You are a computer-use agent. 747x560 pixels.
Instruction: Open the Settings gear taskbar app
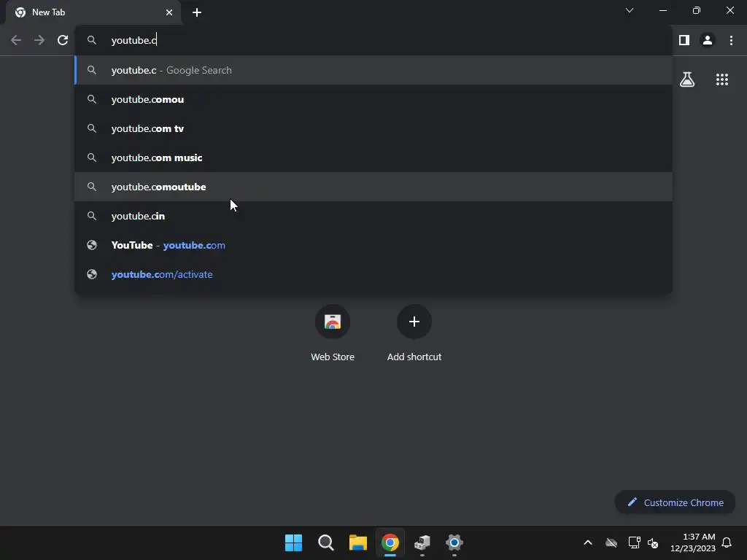click(454, 542)
